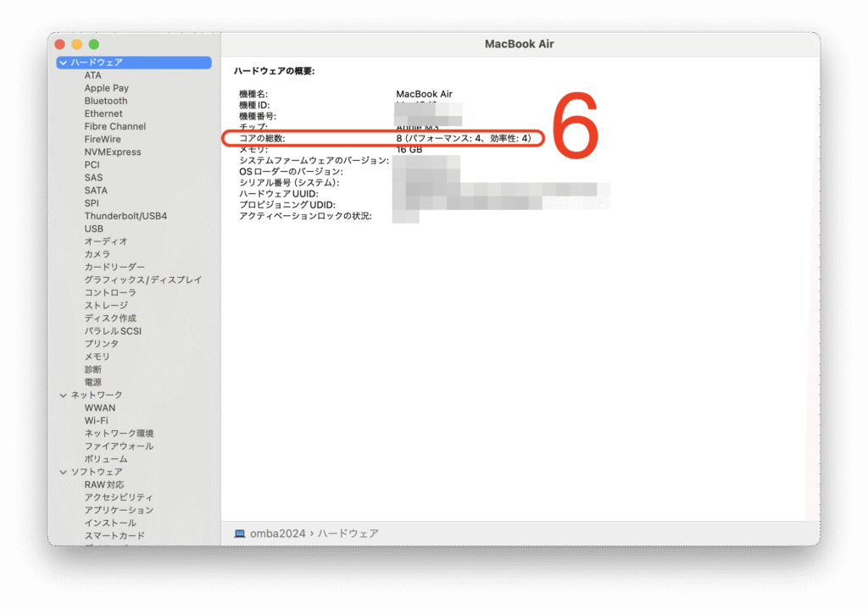
Task: Select パラレルSCSI in the sidebar
Action: (113, 331)
